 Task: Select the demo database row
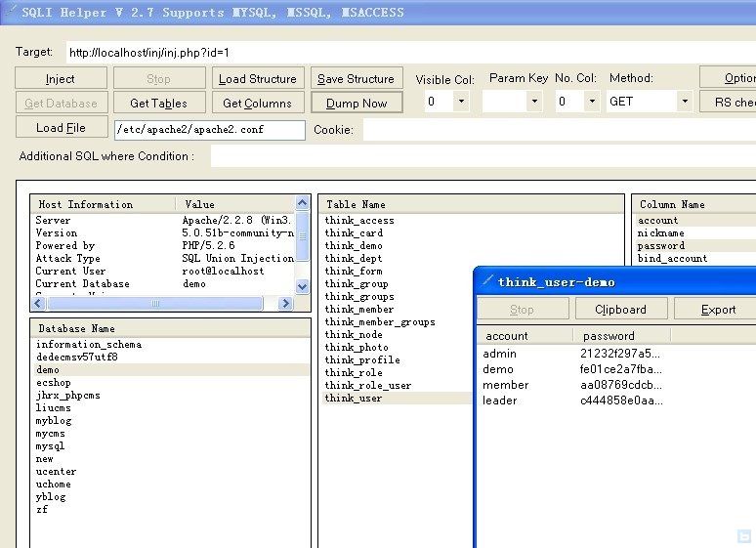click(171, 369)
